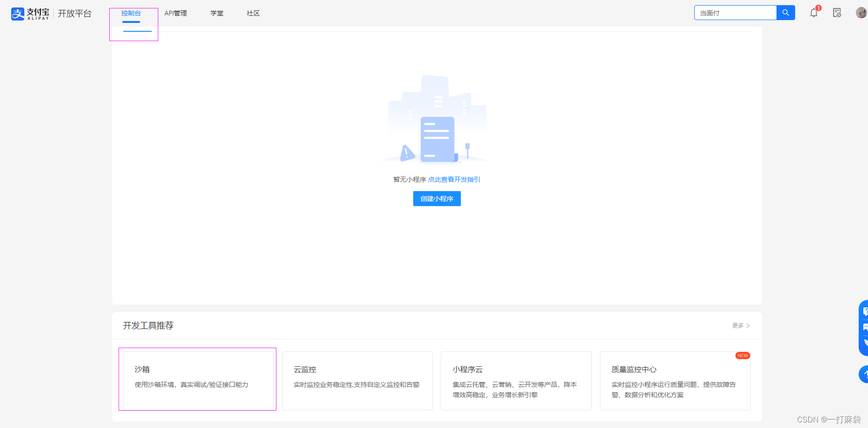Viewport: 868px width, 428px height.
Task: Open the notifications bell icon
Action: point(813,13)
